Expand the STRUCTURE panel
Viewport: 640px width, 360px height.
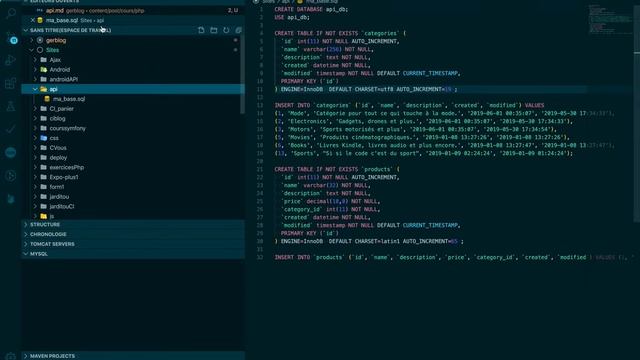point(133,224)
